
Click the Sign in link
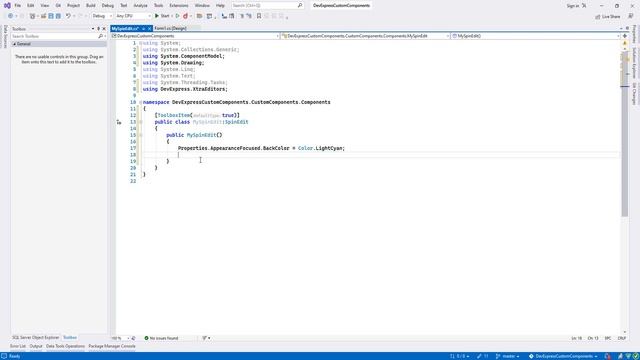click(573, 6)
